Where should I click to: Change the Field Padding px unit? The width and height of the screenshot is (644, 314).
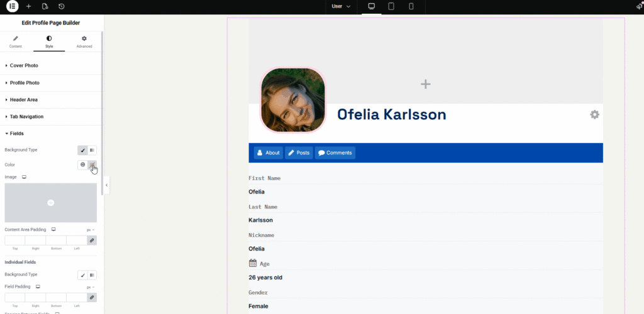pyautogui.click(x=91, y=287)
